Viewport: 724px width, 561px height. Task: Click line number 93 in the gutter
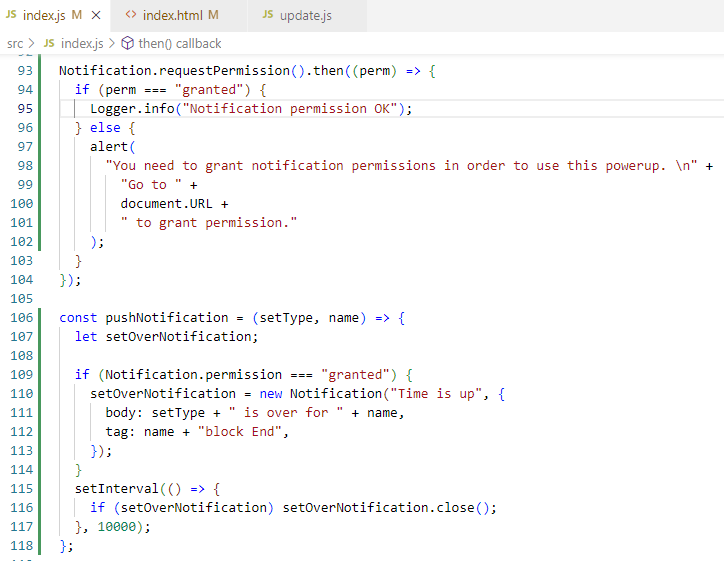coord(25,71)
